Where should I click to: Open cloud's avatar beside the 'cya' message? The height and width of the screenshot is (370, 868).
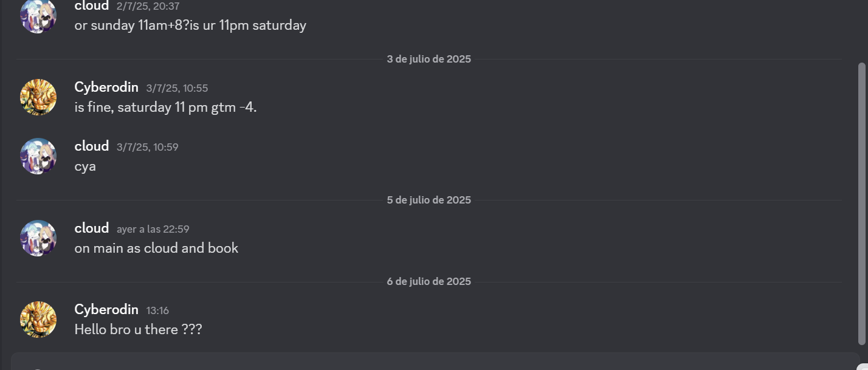(x=38, y=156)
